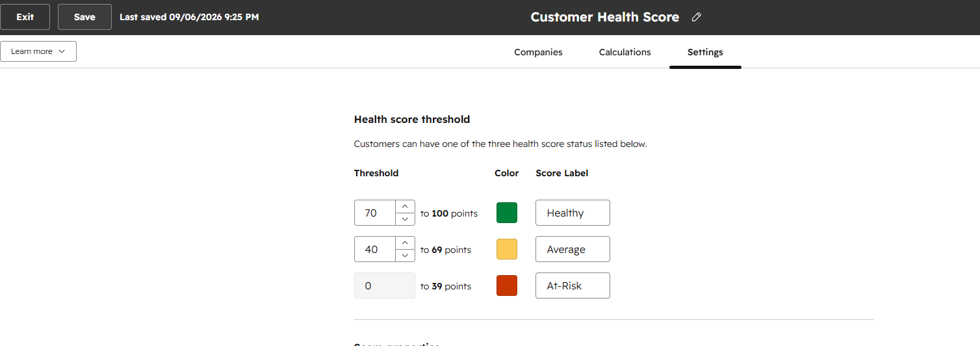Image resolution: width=980 pixels, height=346 pixels.
Task: Edit the At-Risk score label field
Action: point(573,286)
